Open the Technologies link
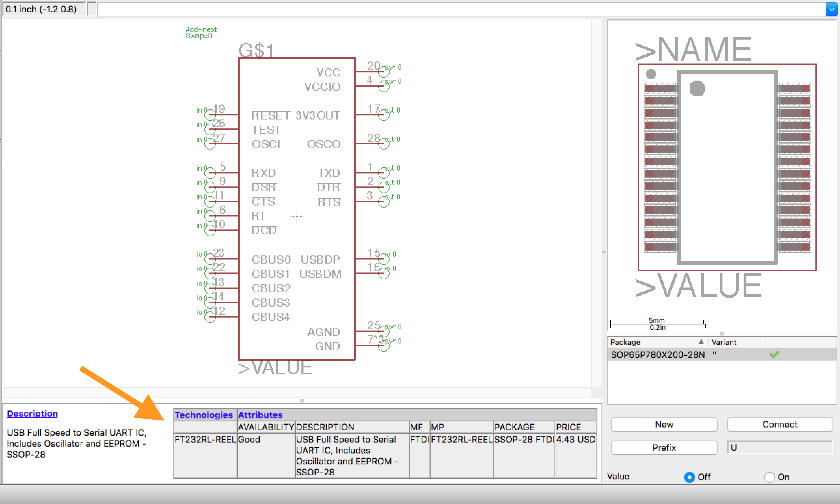Screen dimensions: 840x504 tap(204, 415)
